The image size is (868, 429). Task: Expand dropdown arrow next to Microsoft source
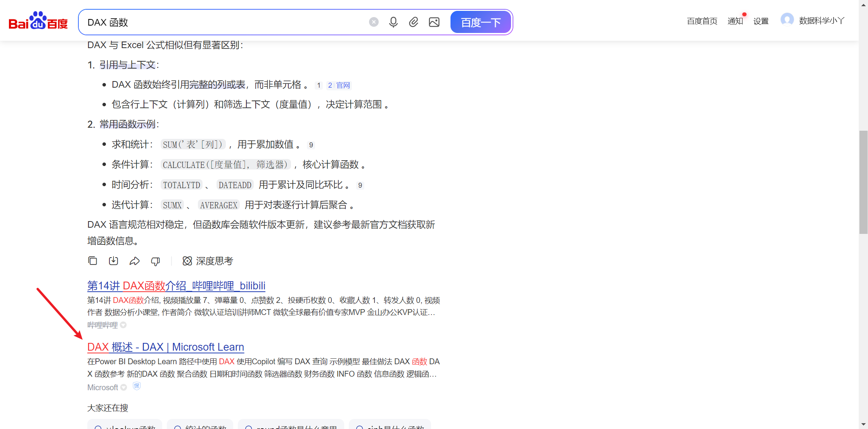124,387
